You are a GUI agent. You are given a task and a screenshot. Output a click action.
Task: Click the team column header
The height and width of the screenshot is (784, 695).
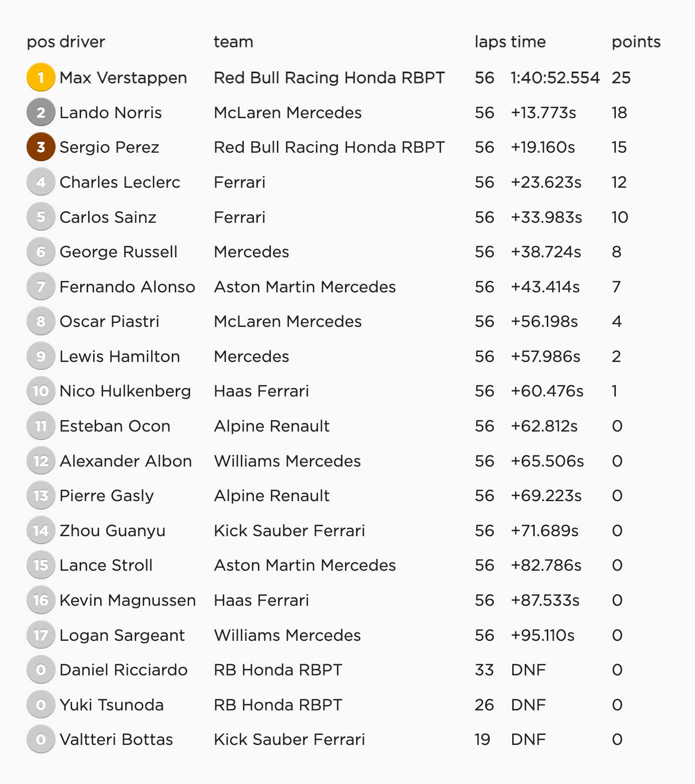point(233,42)
